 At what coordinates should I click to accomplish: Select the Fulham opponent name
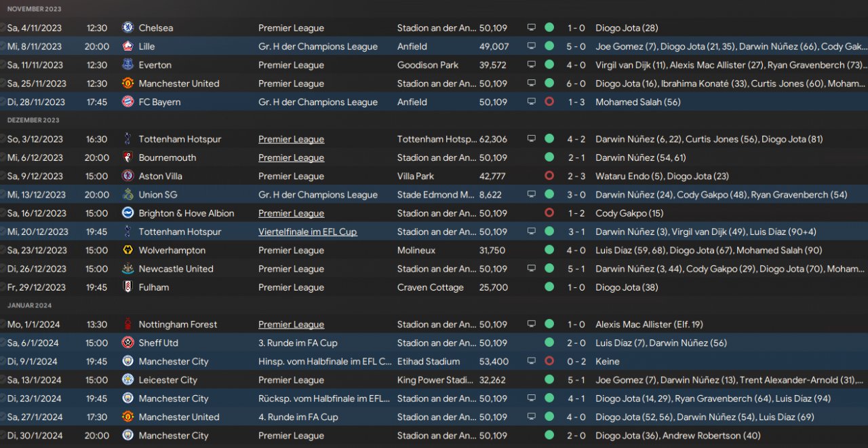pos(154,287)
